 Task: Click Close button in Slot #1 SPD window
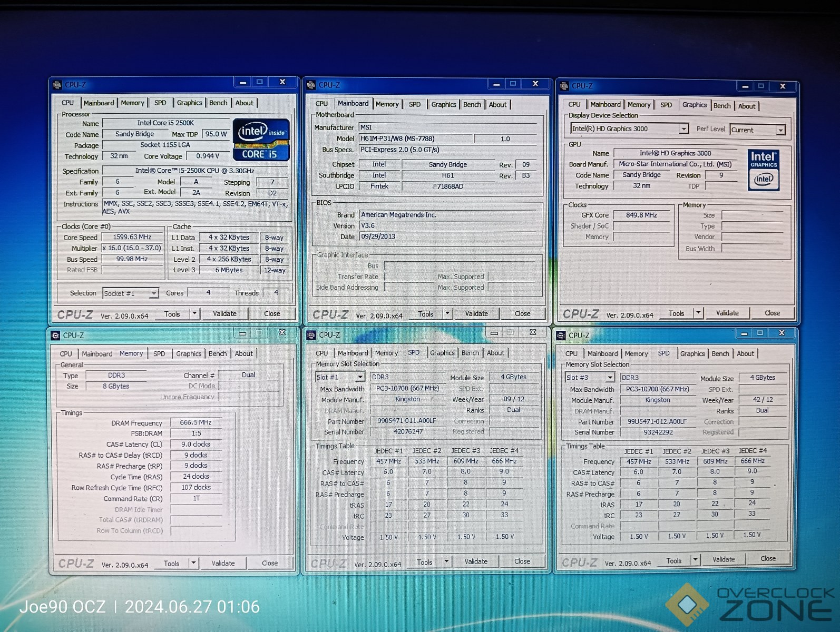[522, 561]
